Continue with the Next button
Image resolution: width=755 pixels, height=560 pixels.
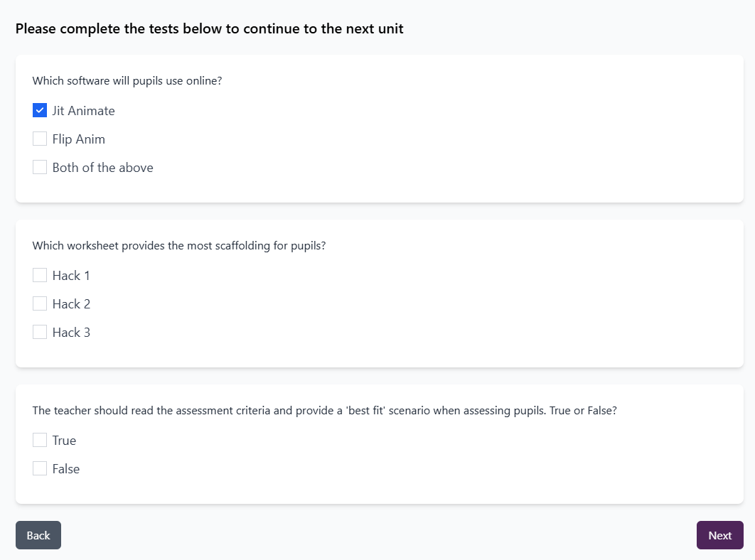719,535
